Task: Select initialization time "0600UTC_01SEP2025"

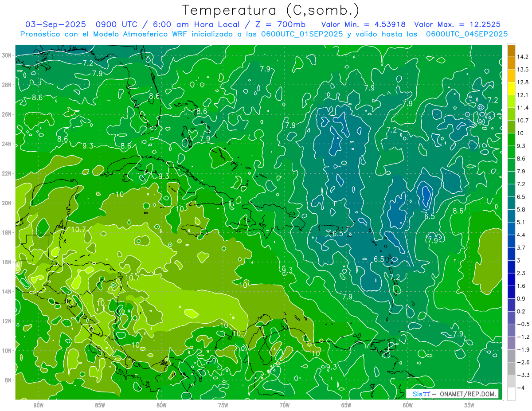Action: click(x=301, y=34)
